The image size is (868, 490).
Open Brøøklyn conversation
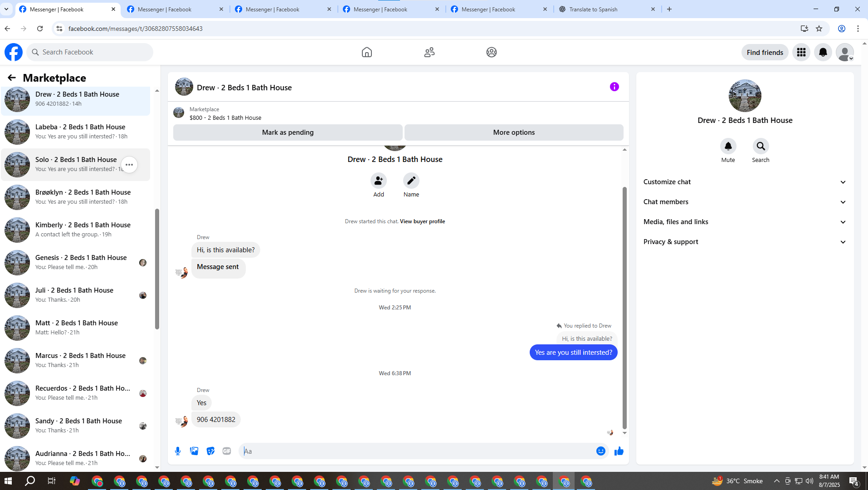[x=75, y=197]
